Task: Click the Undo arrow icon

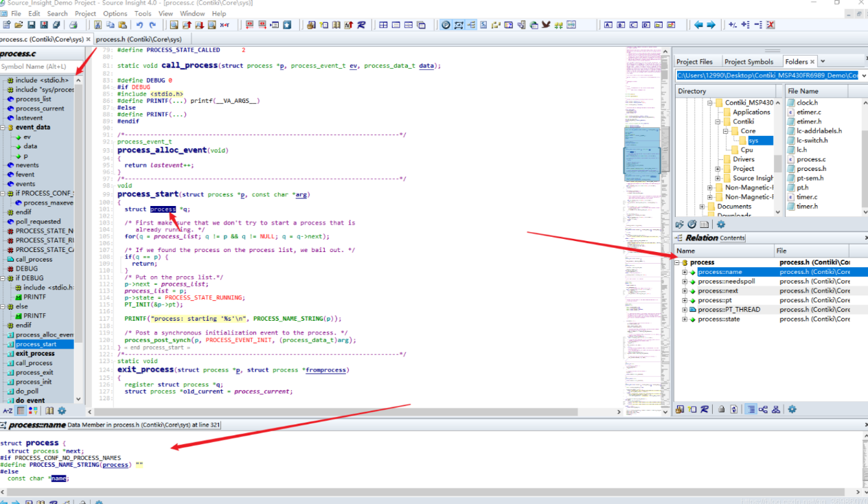Action: pos(140,25)
